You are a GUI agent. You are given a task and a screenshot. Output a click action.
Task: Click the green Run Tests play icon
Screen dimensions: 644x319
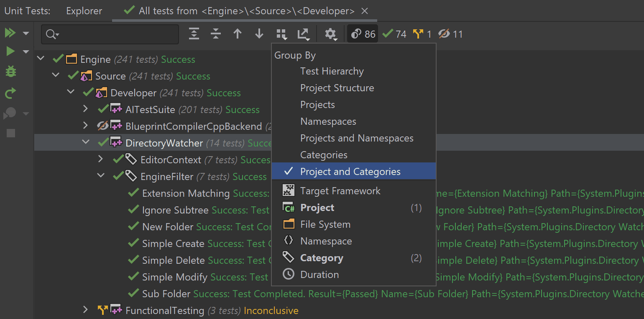[10, 51]
